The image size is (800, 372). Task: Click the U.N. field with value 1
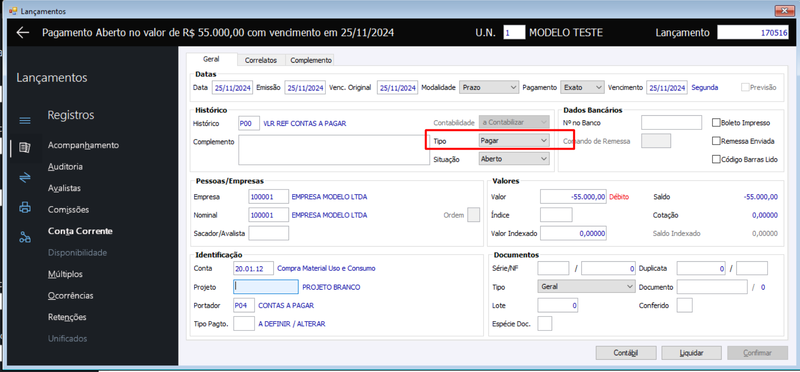pyautogui.click(x=514, y=33)
